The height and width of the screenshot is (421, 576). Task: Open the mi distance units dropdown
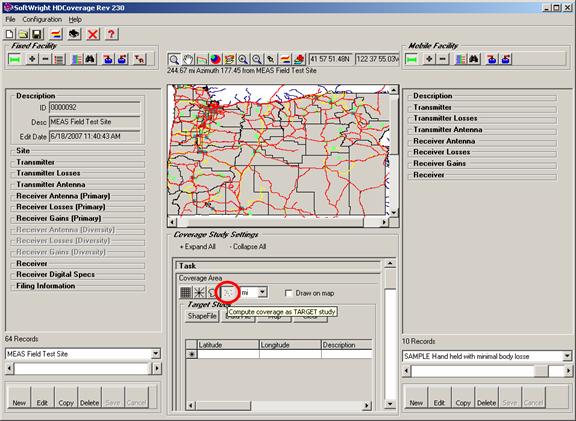click(262, 292)
